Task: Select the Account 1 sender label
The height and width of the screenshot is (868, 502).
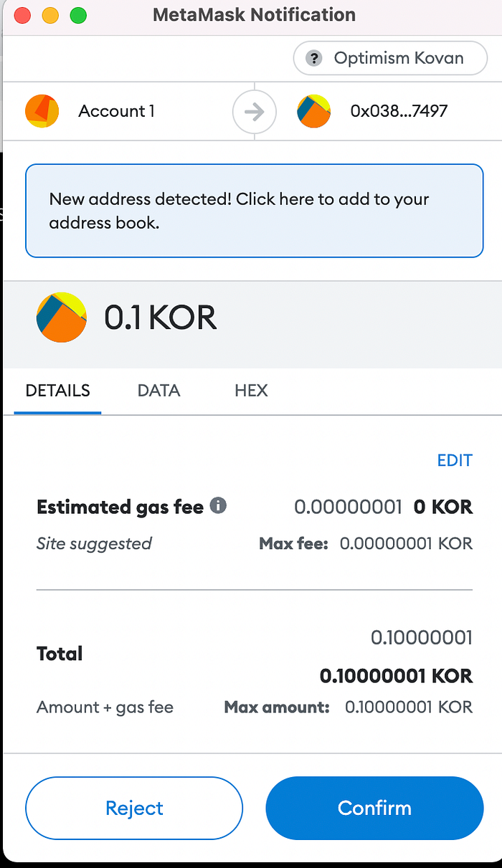Action: (x=116, y=111)
